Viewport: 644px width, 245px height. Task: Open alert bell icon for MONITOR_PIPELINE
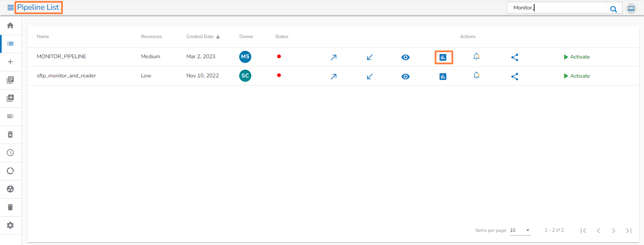click(477, 57)
